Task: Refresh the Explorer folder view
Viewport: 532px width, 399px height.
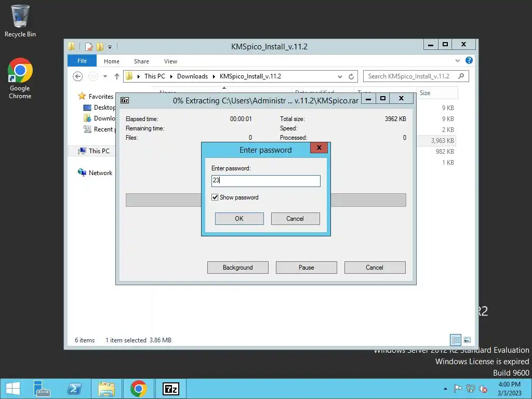Action: [x=351, y=77]
